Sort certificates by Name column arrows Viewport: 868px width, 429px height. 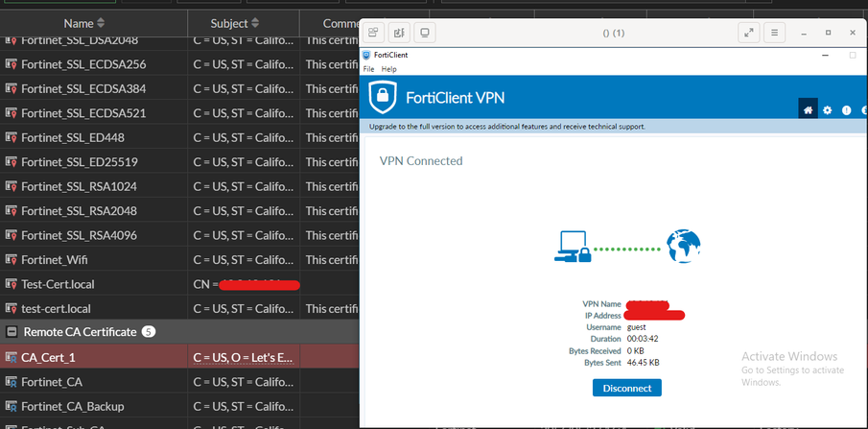coord(101,23)
